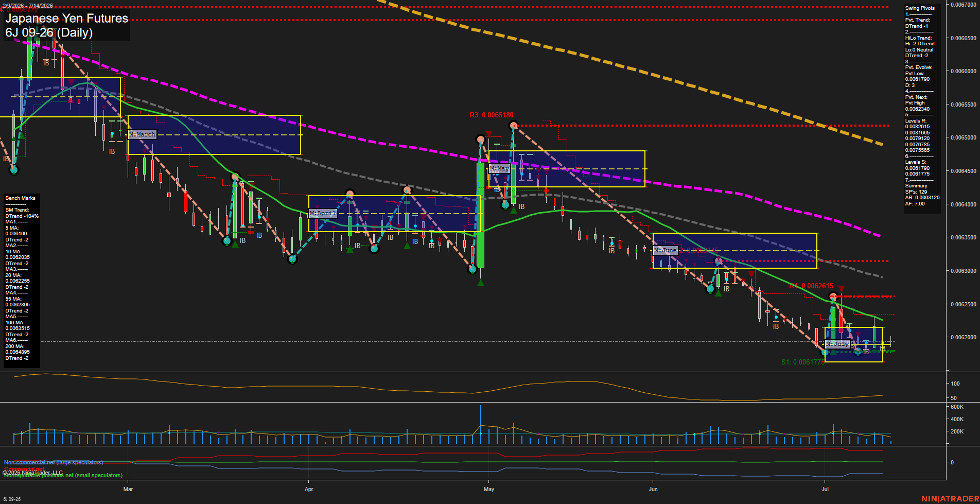This screenshot has height=504, width=980.
Task: Click the 'Levels S:' label
Action: click(x=916, y=162)
